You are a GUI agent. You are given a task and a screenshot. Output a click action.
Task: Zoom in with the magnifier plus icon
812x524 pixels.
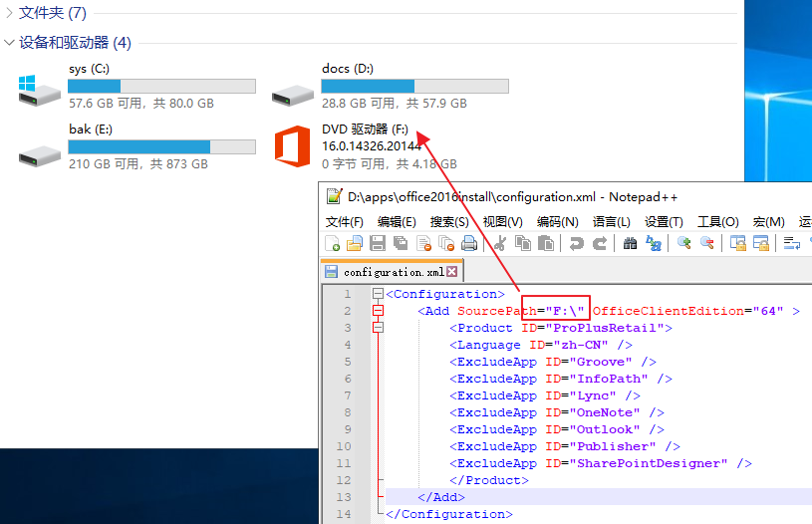point(684,243)
